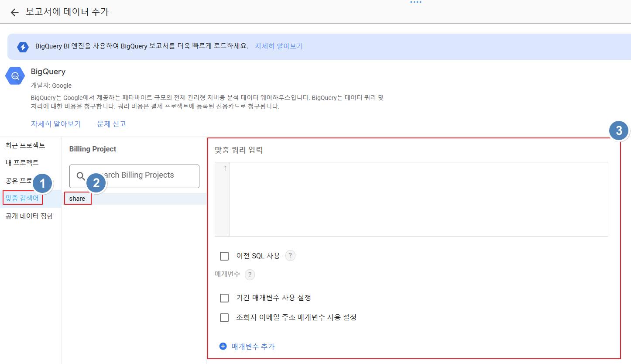
Task: Open help icon next to 매개변수
Action: pyautogui.click(x=250, y=275)
